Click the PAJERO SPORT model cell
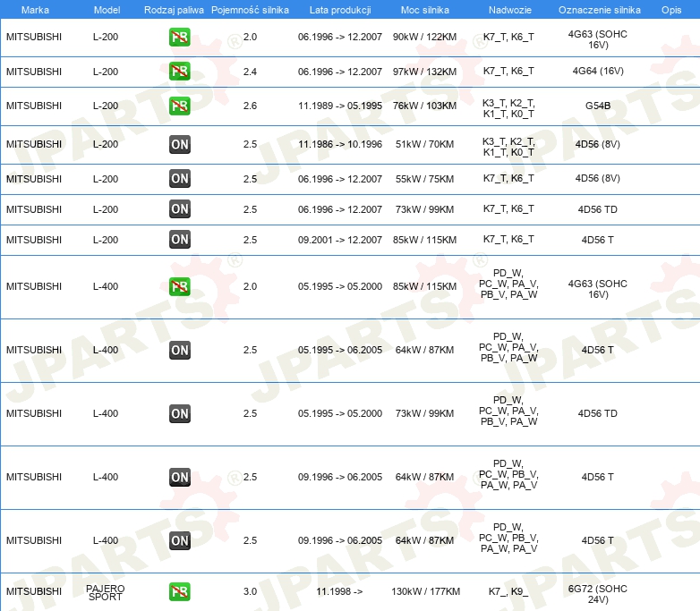 pyautogui.click(x=106, y=592)
